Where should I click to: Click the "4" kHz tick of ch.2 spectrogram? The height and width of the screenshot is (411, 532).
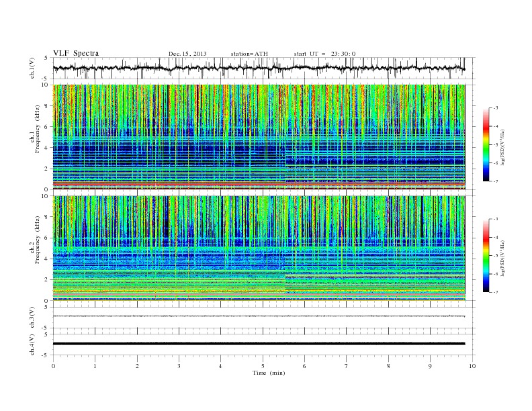46,259
